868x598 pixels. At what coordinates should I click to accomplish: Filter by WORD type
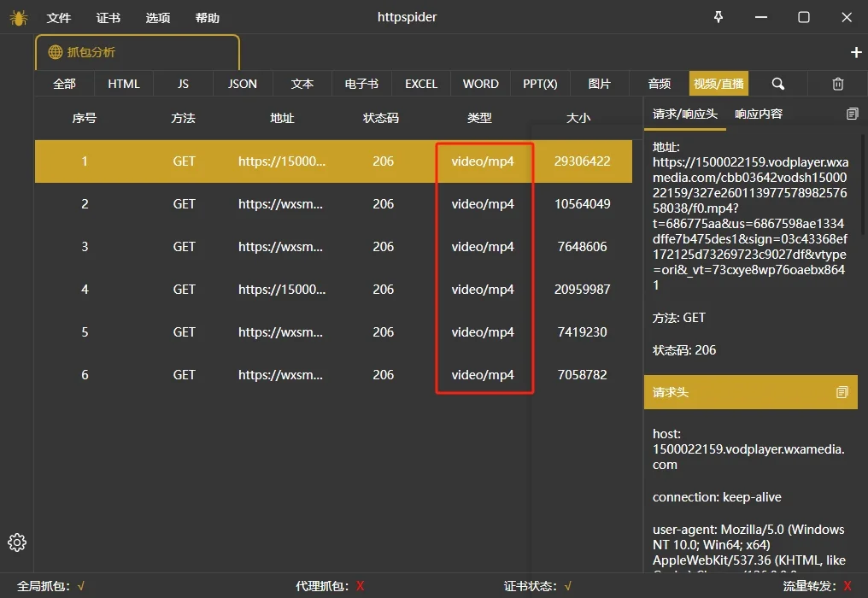coord(480,84)
